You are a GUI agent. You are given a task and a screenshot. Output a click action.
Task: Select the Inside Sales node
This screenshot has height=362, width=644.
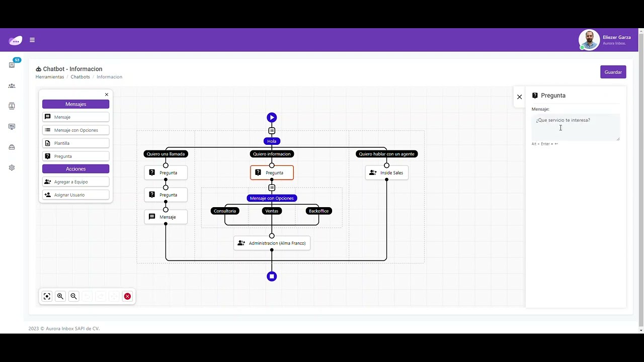coord(386,172)
